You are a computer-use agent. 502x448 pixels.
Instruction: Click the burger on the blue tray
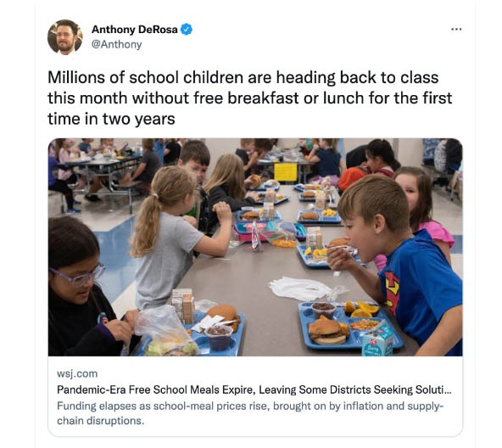coord(327,333)
